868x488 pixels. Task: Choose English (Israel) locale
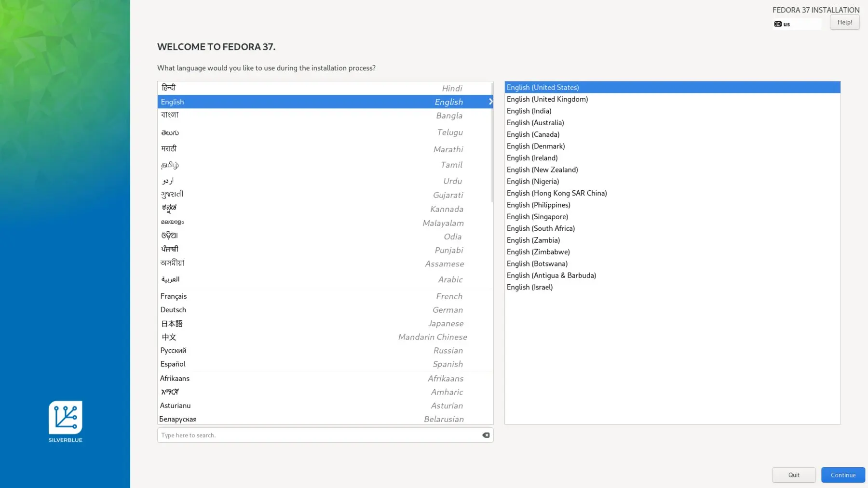pyautogui.click(x=672, y=287)
